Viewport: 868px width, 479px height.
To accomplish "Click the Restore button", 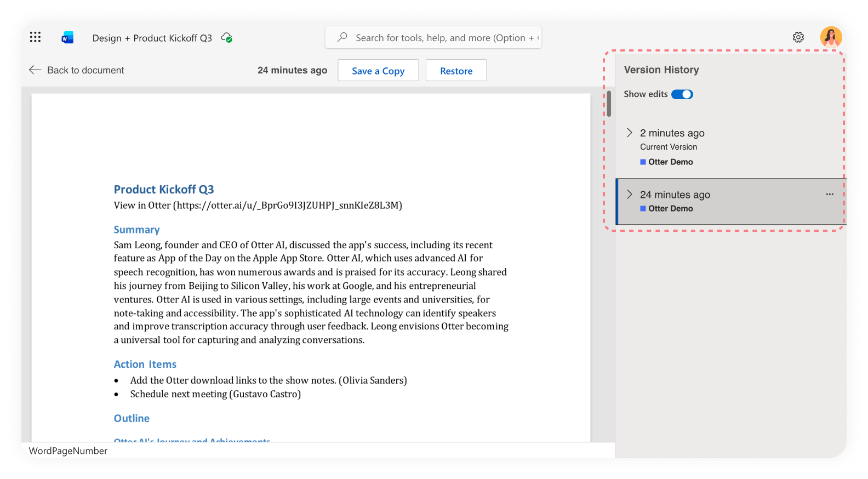I will point(456,70).
